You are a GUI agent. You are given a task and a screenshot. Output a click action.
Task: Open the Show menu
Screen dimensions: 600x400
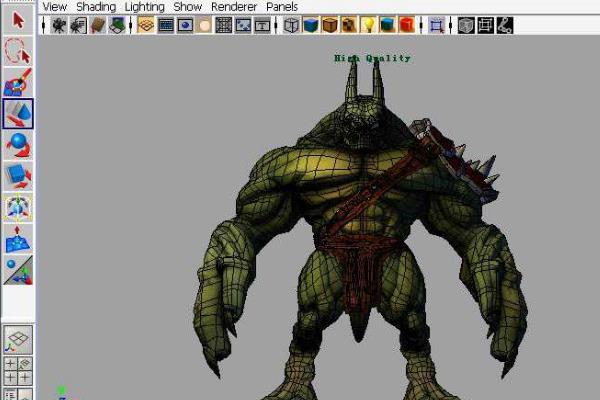point(188,7)
